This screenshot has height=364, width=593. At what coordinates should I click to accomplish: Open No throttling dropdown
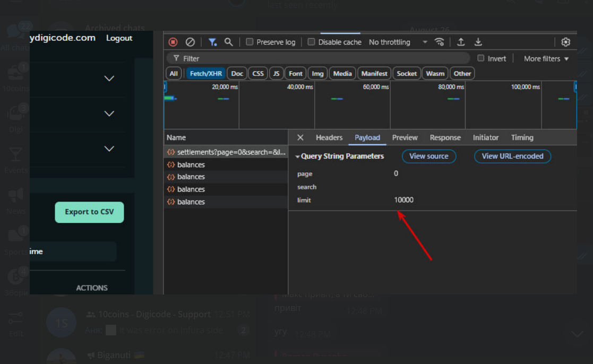[x=398, y=42]
